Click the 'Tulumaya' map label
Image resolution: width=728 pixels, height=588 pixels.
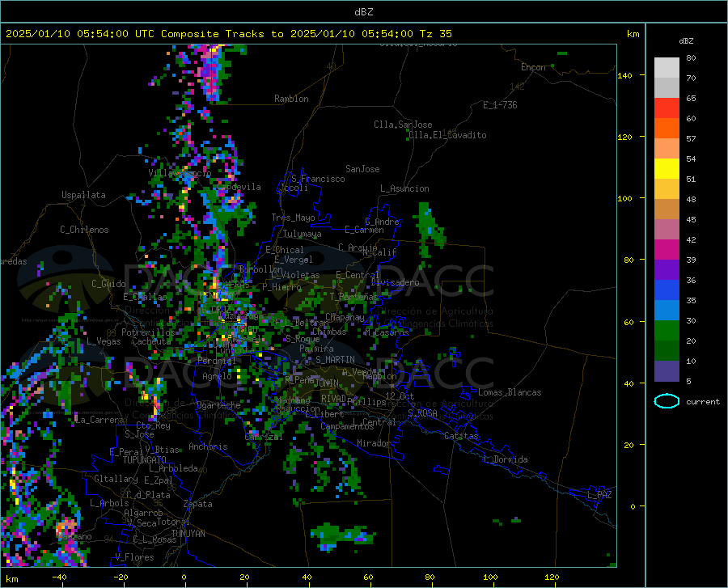click(x=303, y=234)
